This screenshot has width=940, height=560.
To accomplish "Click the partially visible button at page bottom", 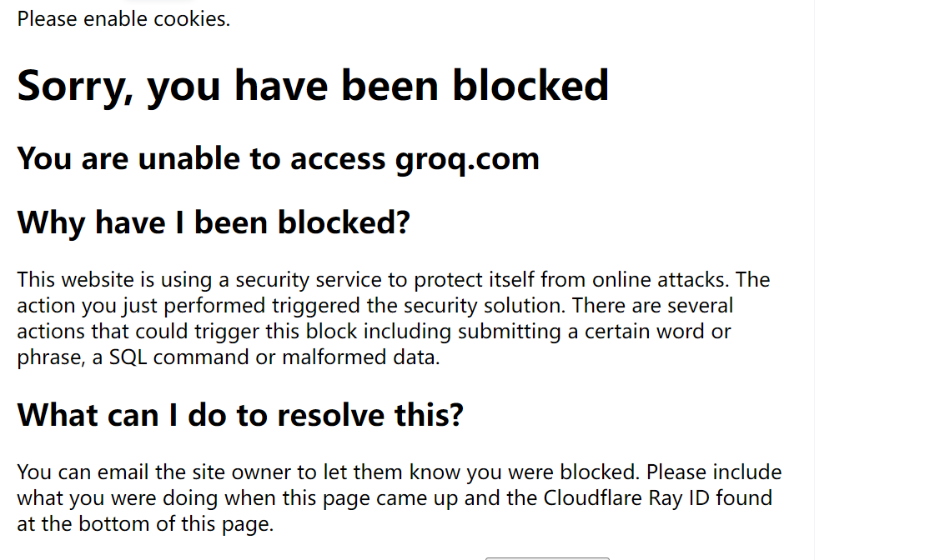I will tap(547, 558).
